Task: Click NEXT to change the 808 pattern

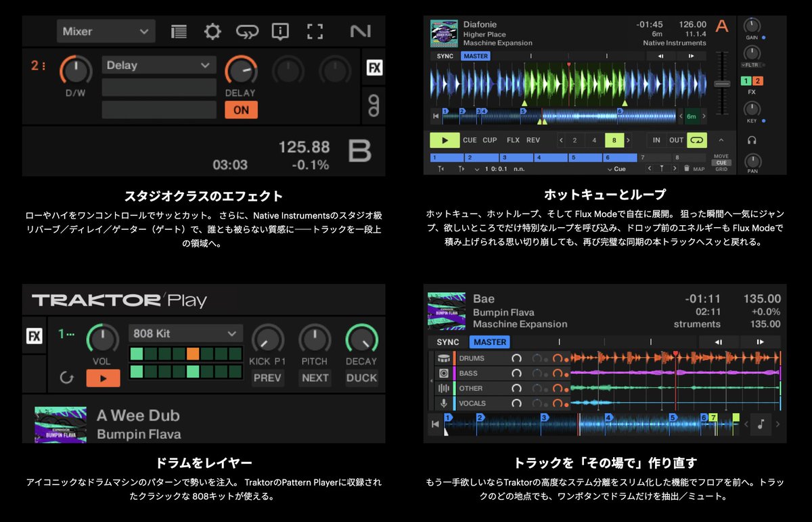Action: pos(315,378)
